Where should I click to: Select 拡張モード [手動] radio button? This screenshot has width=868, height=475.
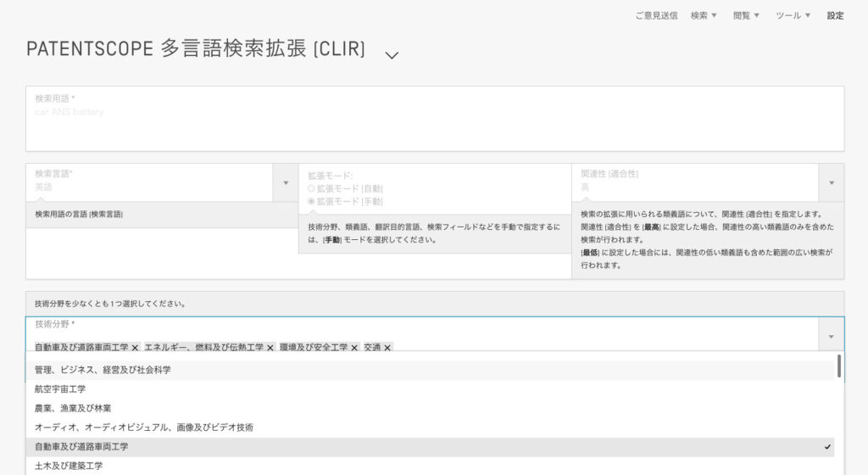311,201
